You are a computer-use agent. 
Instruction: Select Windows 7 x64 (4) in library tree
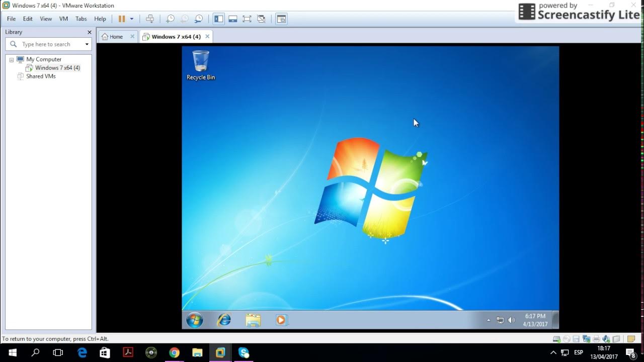click(57, 68)
